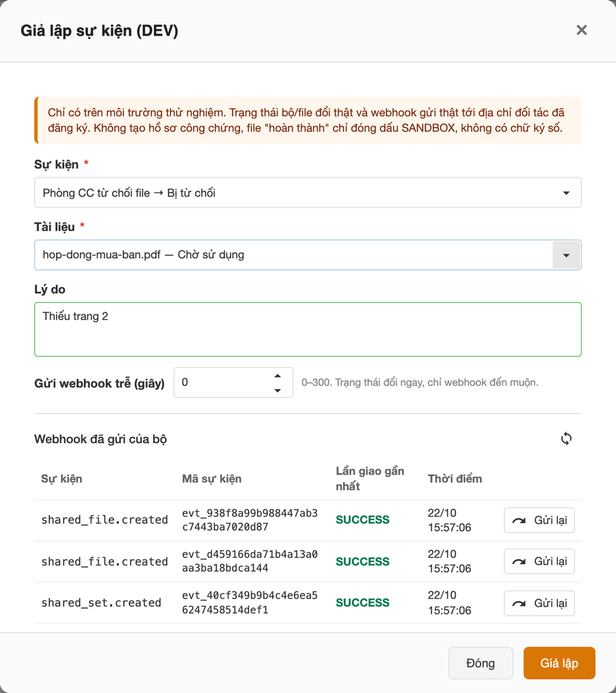
Task: Click the Mã sự kiện column header
Action: click(x=211, y=479)
